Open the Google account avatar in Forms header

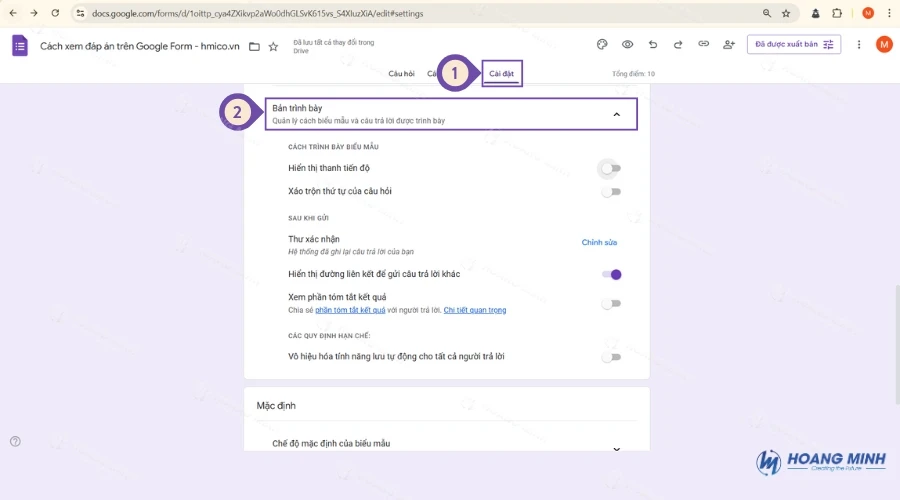tap(884, 44)
